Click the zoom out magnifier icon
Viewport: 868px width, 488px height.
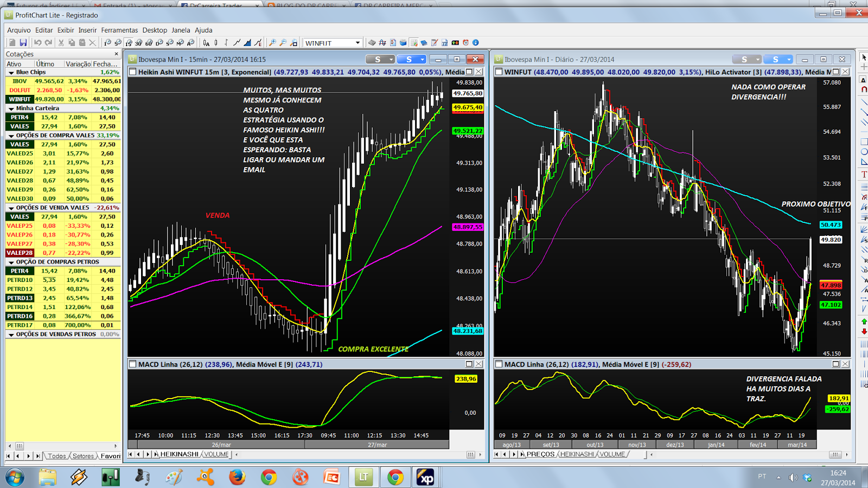pos(283,42)
